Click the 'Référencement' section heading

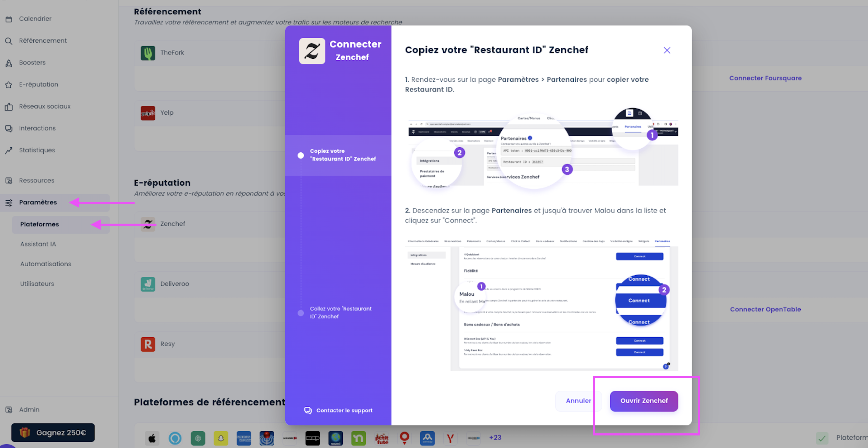(167, 11)
